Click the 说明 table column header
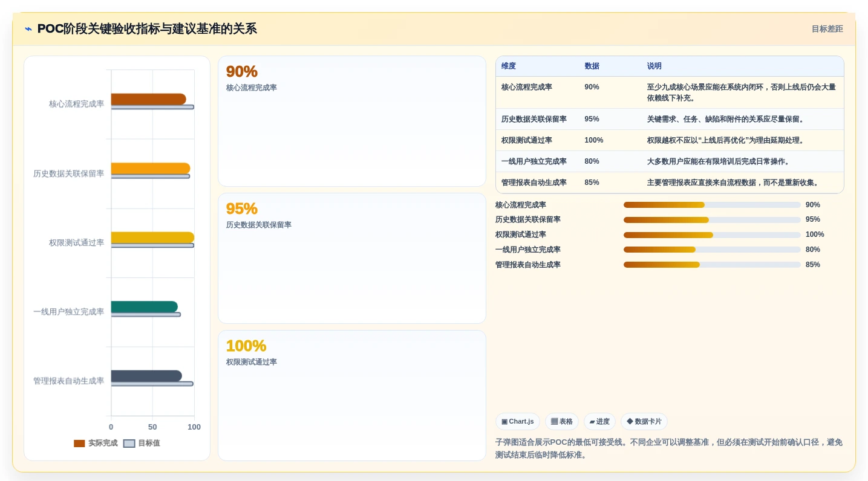Image resolution: width=868 pixels, height=481 pixels. pos(654,66)
